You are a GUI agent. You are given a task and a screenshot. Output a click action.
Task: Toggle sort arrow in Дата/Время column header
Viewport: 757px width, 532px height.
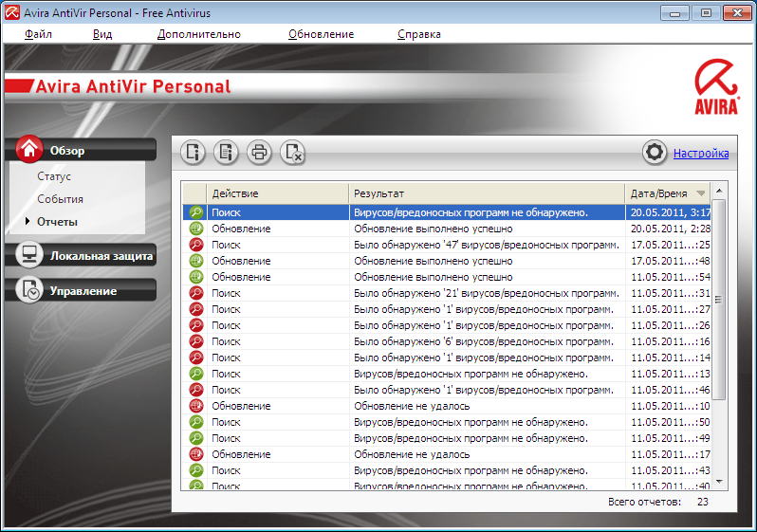[700, 193]
